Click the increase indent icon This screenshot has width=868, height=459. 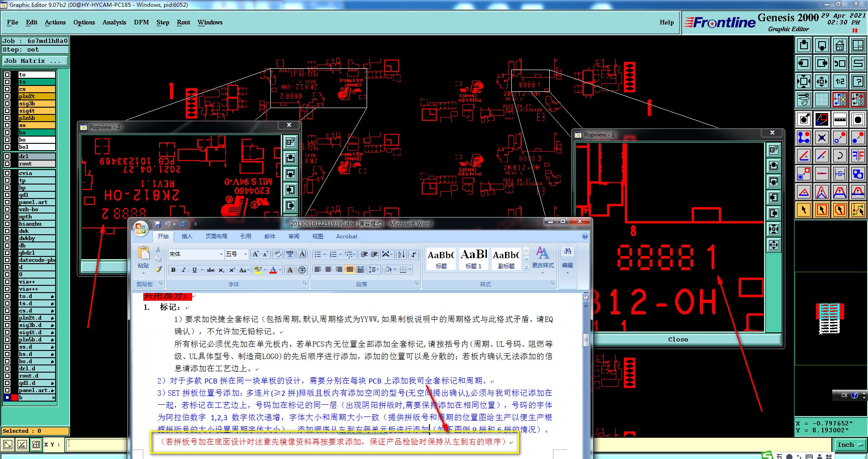(x=374, y=255)
